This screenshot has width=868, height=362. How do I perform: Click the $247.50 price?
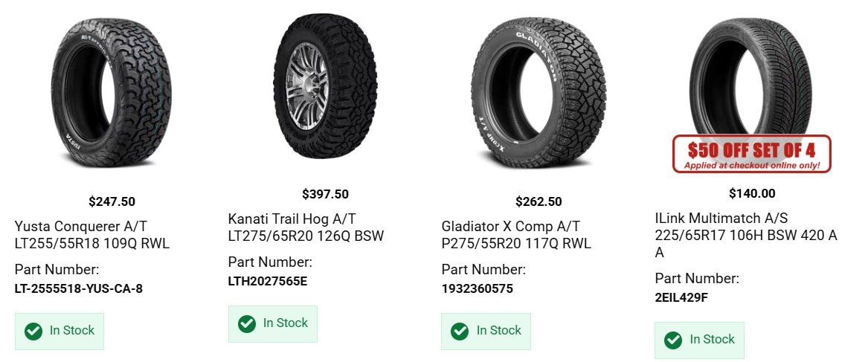pos(112,201)
